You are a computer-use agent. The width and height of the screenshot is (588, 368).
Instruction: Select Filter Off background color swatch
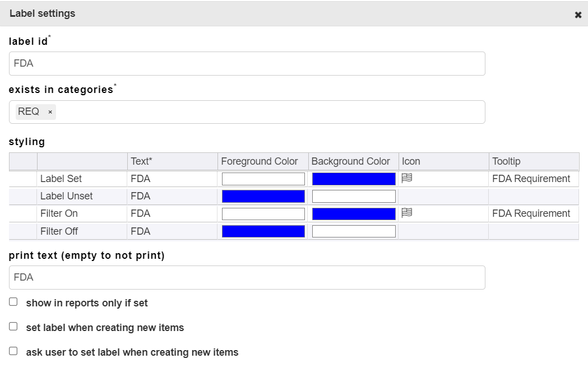pyautogui.click(x=354, y=231)
